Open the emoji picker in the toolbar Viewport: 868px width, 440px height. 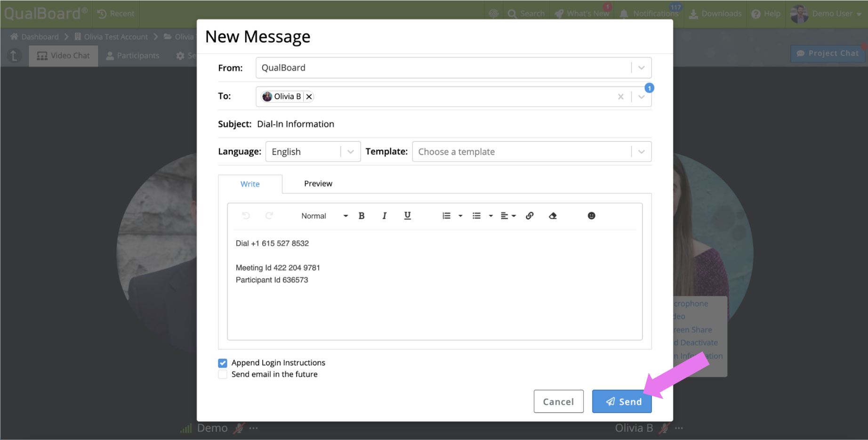point(592,216)
